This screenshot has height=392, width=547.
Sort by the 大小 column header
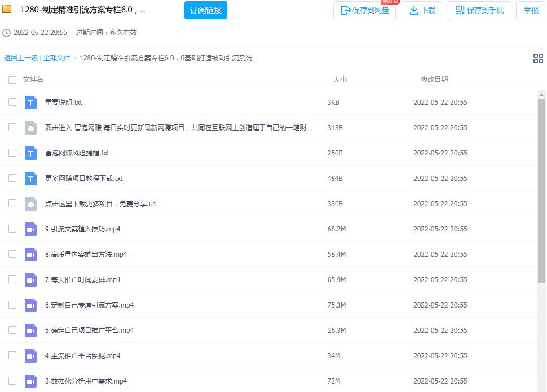click(340, 79)
